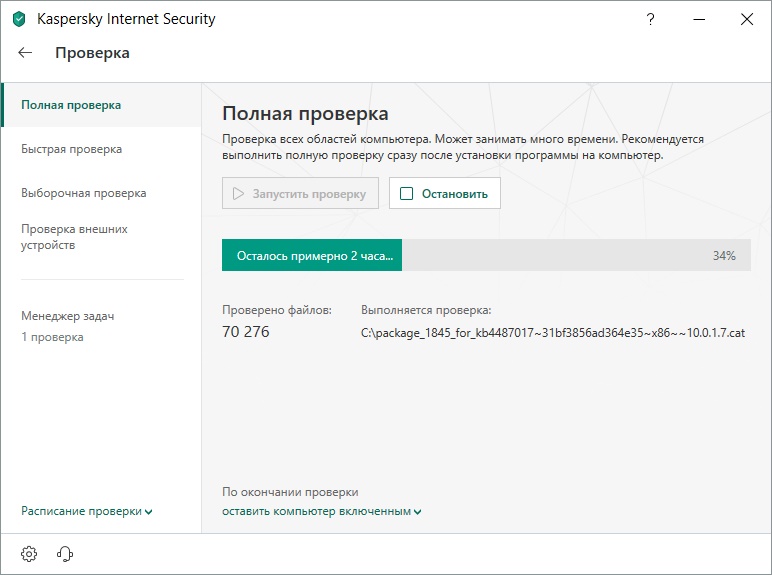Close the Kaspersky window
The width and height of the screenshot is (772, 575).
click(x=747, y=19)
